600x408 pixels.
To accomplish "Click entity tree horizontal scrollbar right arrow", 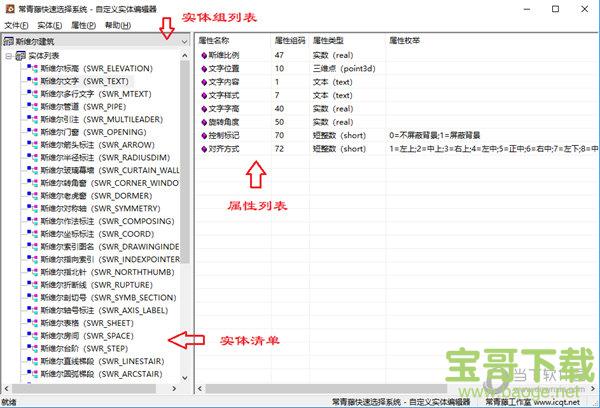I will (174, 388).
